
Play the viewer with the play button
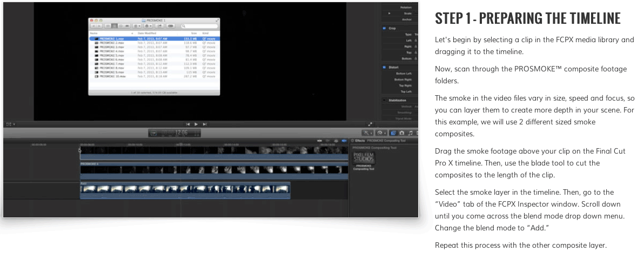tap(196, 124)
